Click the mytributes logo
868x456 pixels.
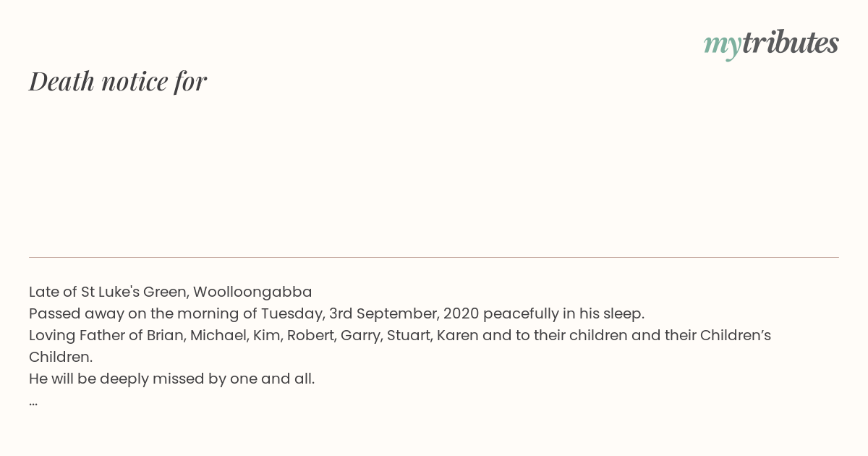771,43
